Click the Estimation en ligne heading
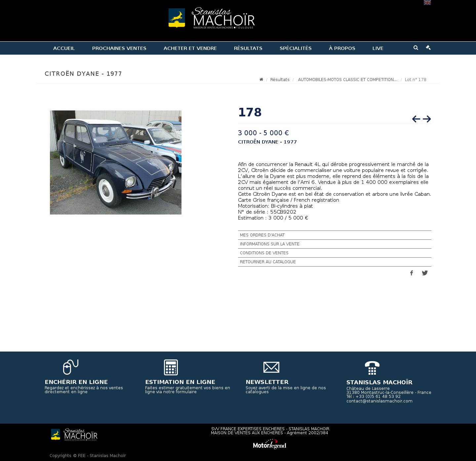476x461 pixels. coord(180,382)
